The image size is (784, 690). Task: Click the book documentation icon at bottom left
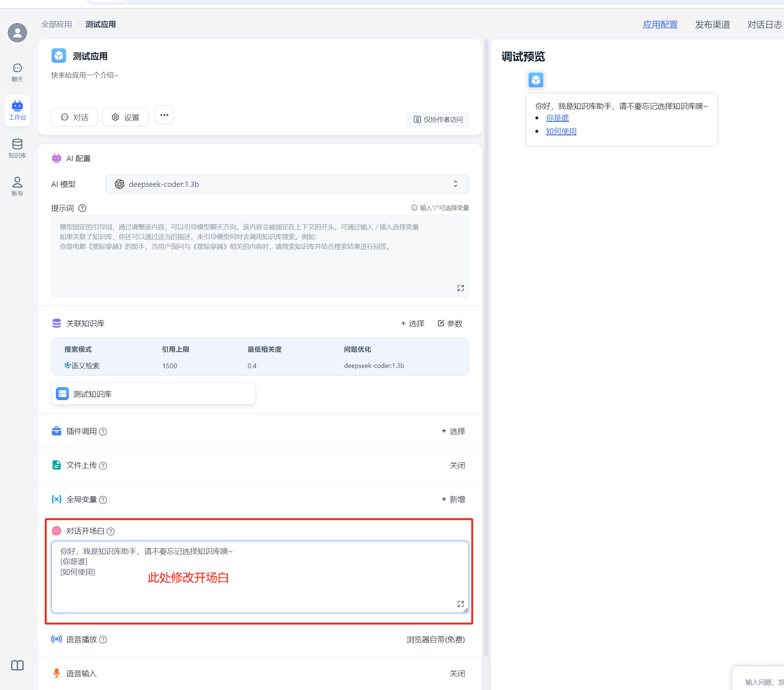point(17,665)
